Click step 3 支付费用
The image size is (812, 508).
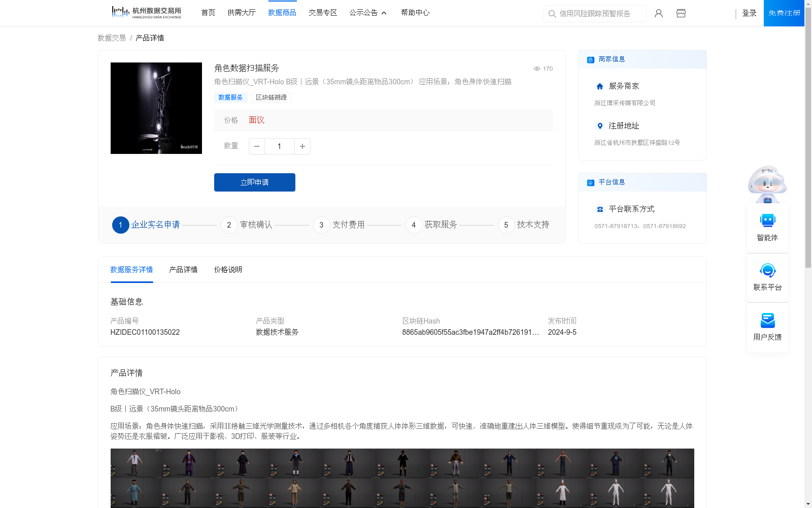tap(339, 225)
